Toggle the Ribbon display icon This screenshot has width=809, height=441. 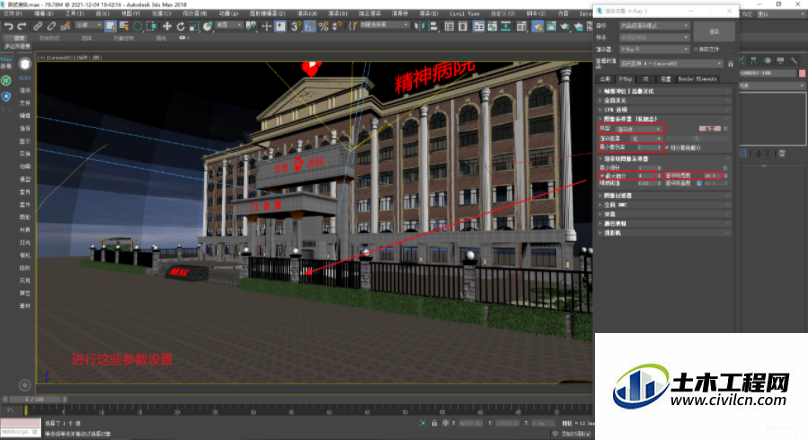pos(479,26)
